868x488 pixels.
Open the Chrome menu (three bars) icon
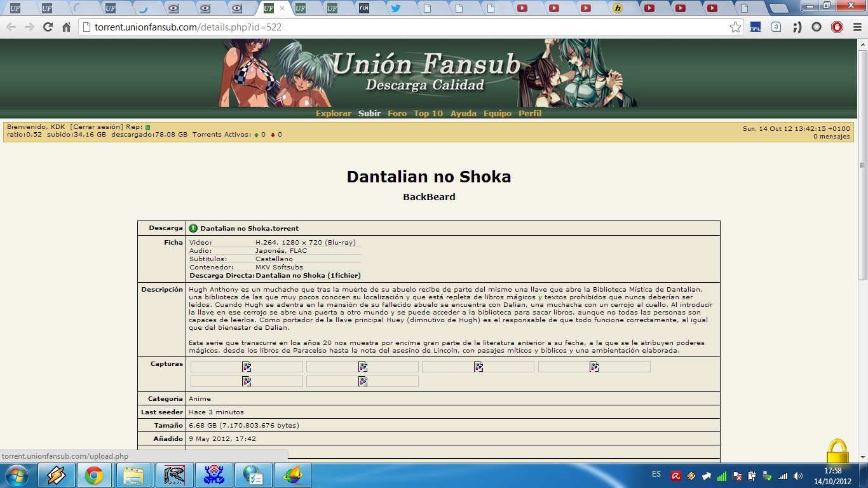pos(855,27)
